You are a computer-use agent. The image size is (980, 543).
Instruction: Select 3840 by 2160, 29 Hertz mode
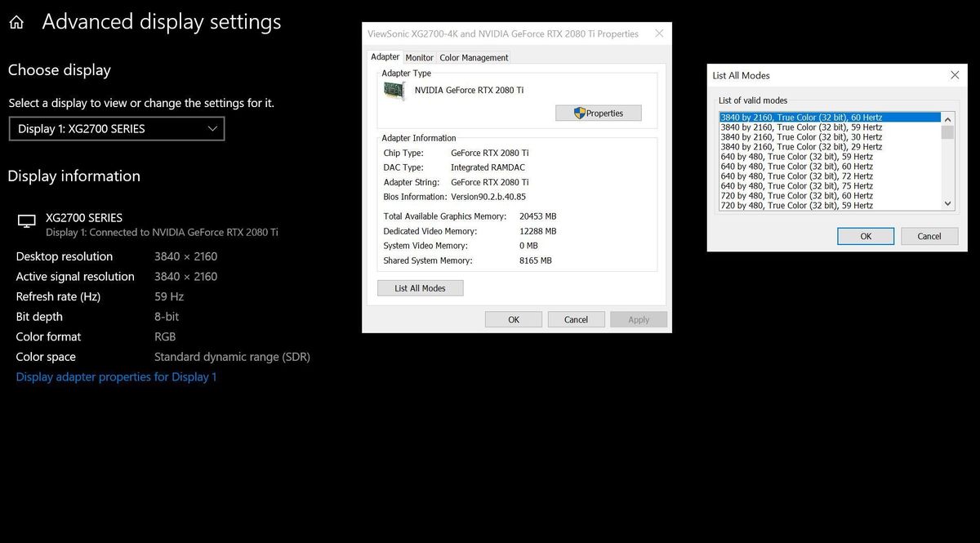tap(830, 147)
